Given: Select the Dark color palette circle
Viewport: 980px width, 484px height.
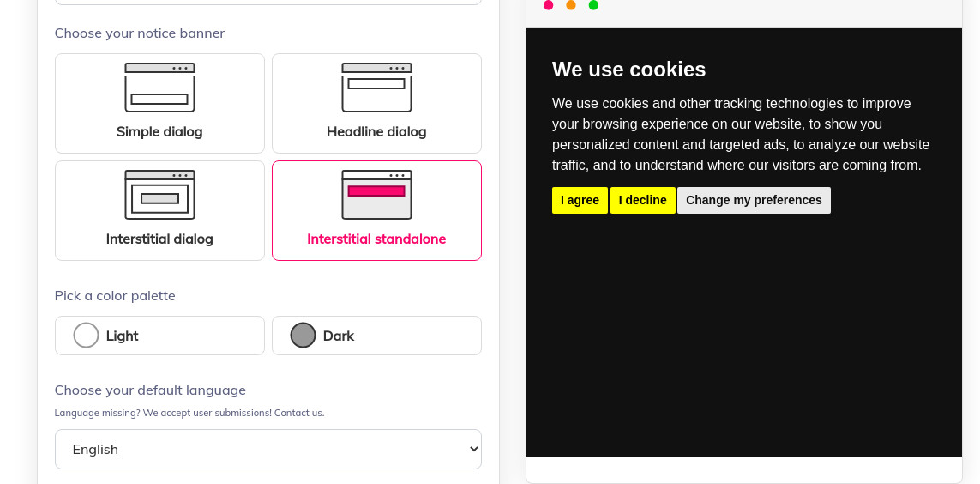Looking at the screenshot, I should click(304, 336).
